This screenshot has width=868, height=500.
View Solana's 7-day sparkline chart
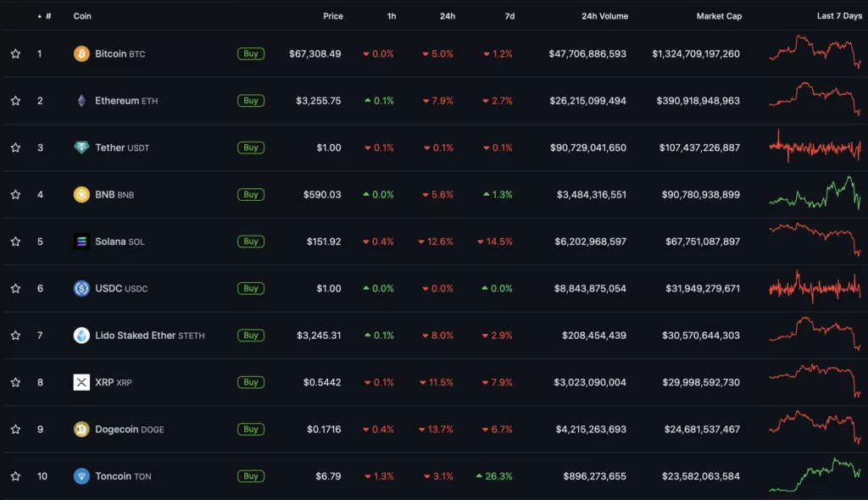pyautogui.click(x=815, y=239)
